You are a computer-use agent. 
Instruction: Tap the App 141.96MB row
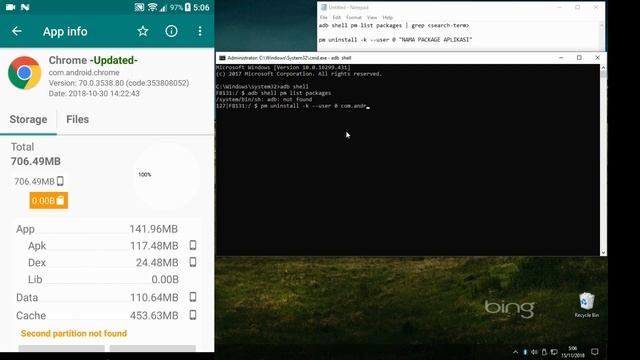[x=97, y=229]
